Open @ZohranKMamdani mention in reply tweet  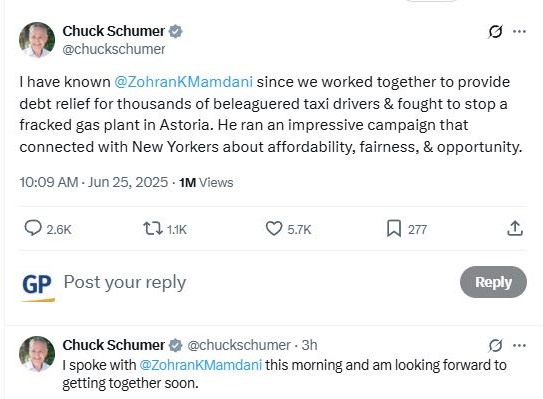click(201, 365)
